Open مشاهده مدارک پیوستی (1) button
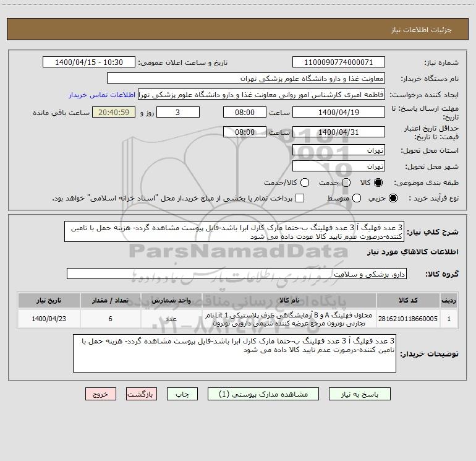 pos(263,394)
